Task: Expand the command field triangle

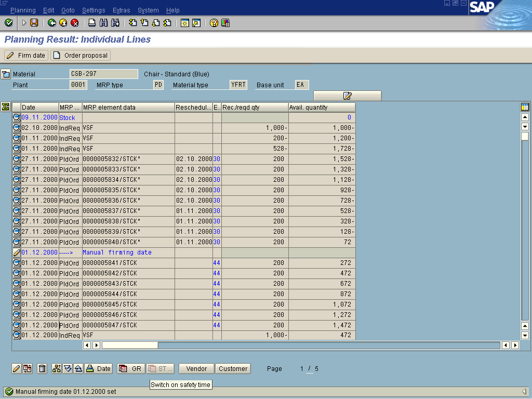Action: [24, 23]
